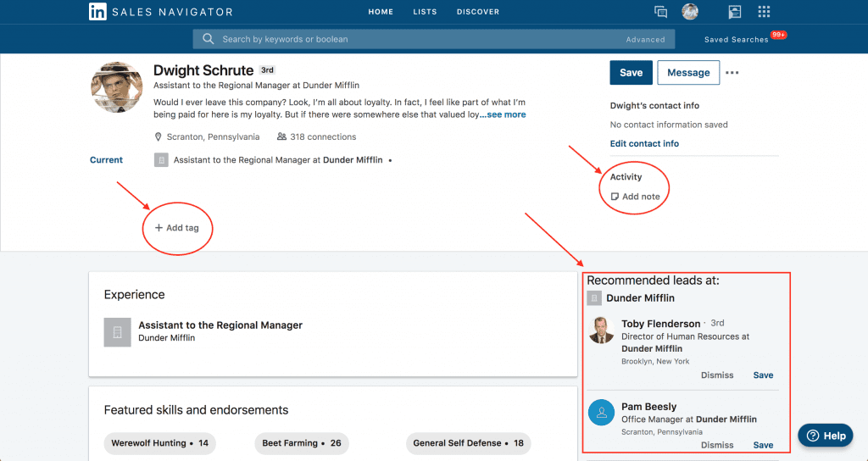The image size is (868, 461).
Task: Click the Current section label
Action: tap(106, 160)
